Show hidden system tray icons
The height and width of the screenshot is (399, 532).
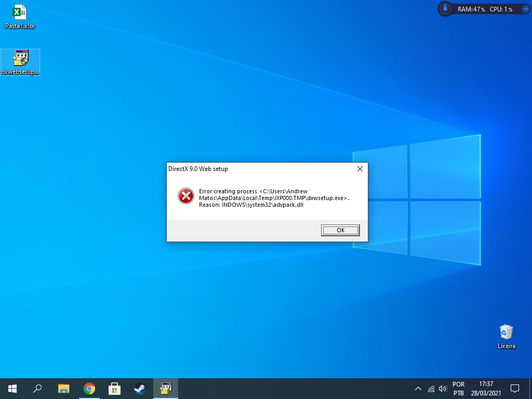418,389
